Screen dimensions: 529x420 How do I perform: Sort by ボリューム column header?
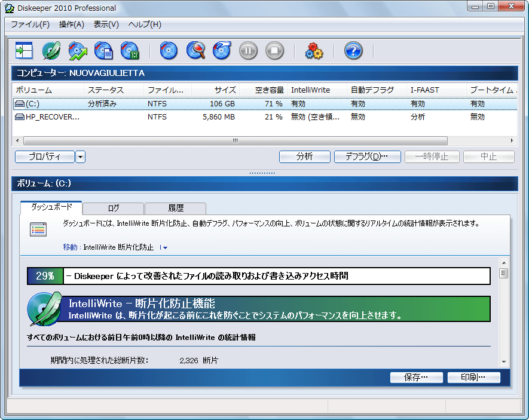(x=48, y=90)
